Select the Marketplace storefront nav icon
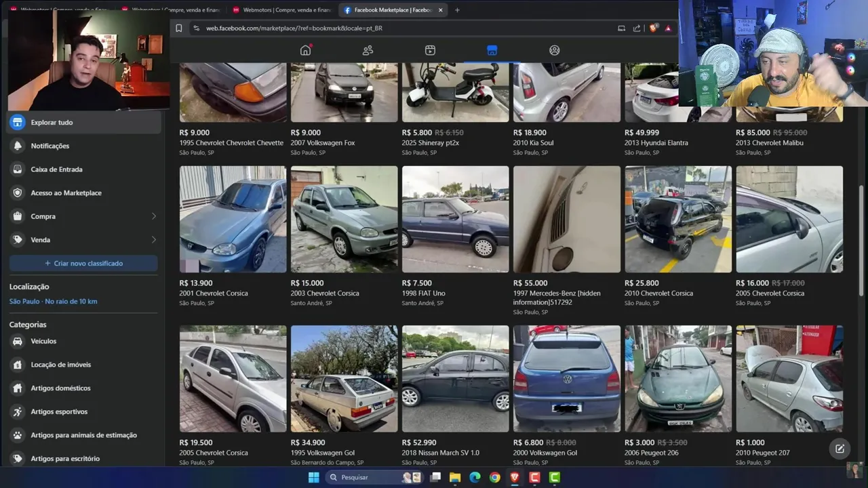868x488 pixels. (492, 50)
